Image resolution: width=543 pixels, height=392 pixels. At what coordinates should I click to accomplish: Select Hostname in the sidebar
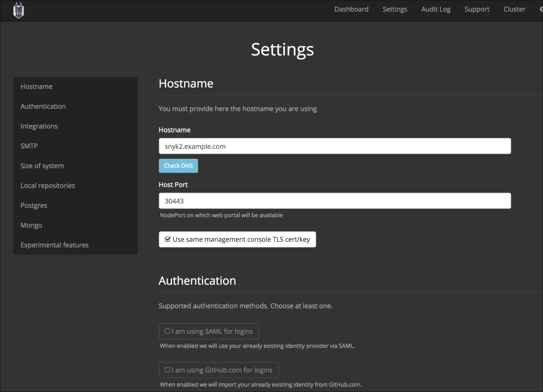76,86
